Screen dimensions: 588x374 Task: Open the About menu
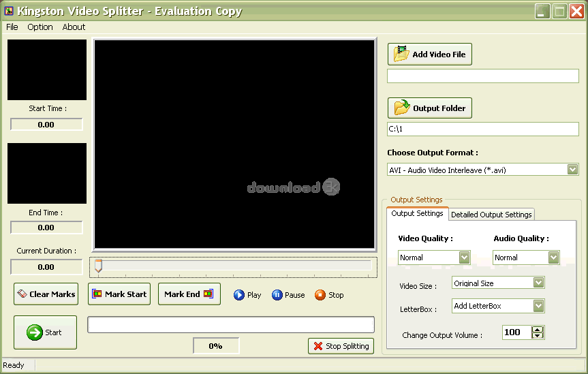[74, 27]
